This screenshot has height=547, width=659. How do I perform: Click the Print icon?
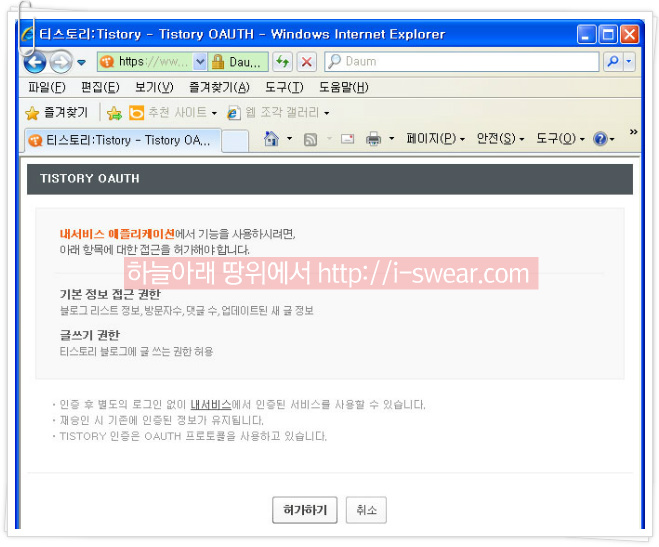point(373,139)
